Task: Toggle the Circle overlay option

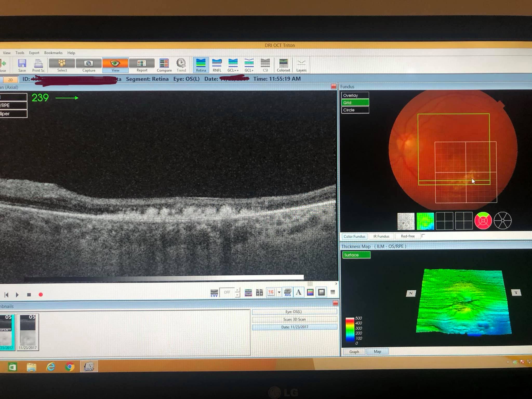Action: pos(355,110)
